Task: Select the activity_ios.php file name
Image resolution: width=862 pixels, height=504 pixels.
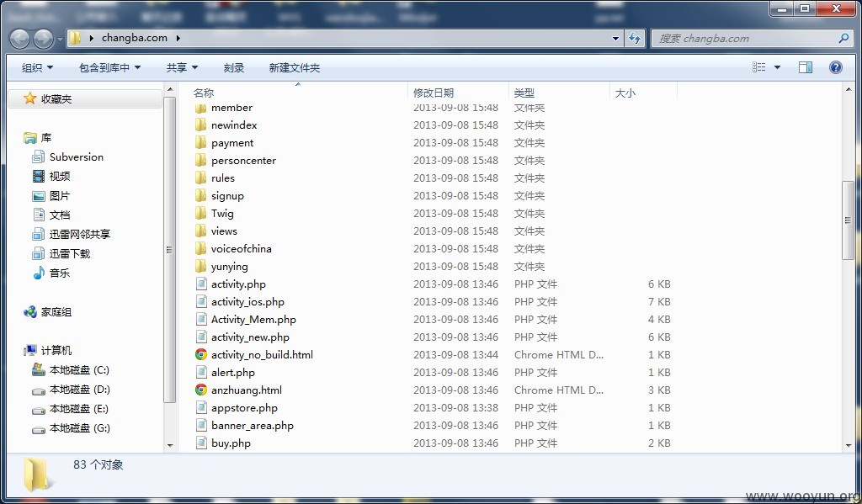Action: (x=247, y=302)
